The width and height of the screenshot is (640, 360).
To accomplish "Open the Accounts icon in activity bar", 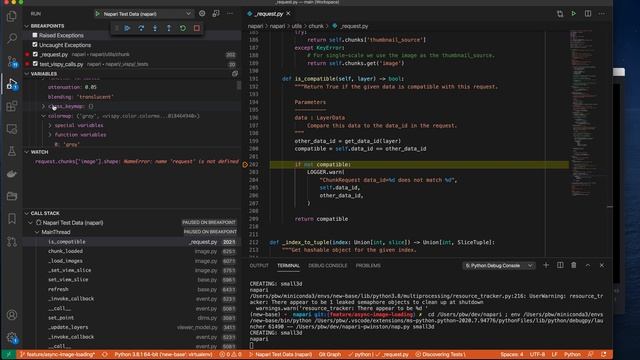I will (x=12, y=315).
